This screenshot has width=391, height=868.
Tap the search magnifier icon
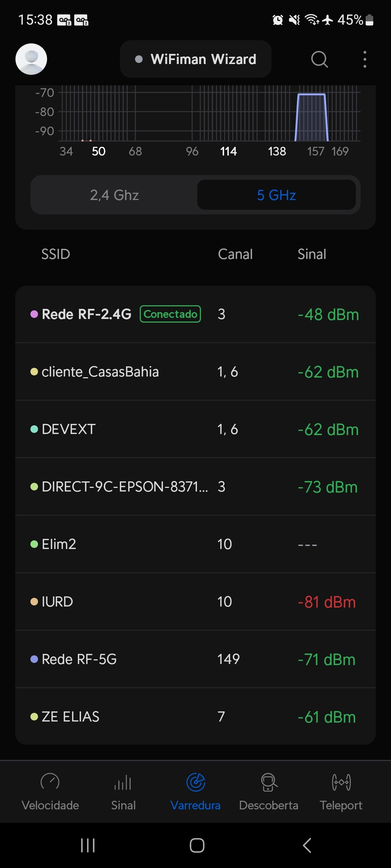click(x=319, y=59)
